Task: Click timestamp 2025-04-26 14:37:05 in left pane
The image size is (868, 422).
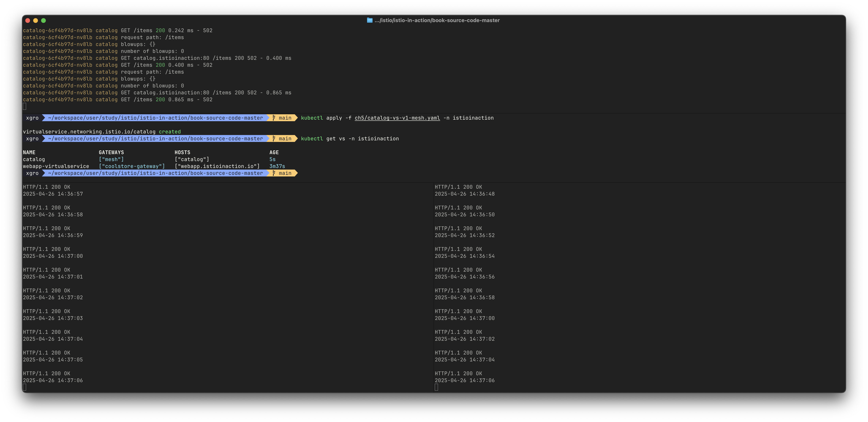Action: pos(53,359)
